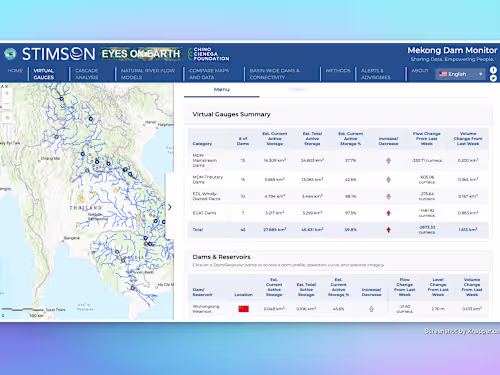Image resolution: width=500 pixels, height=375 pixels.
Task: Click the red arrow in Total row
Action: coord(388,230)
